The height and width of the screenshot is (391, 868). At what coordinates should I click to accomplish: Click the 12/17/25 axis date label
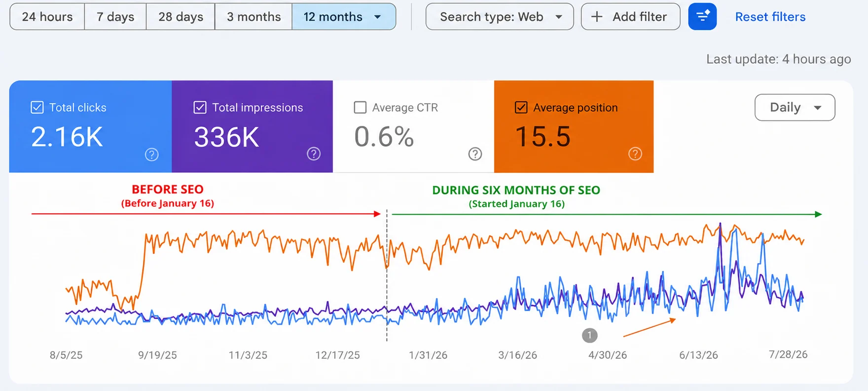(338, 355)
